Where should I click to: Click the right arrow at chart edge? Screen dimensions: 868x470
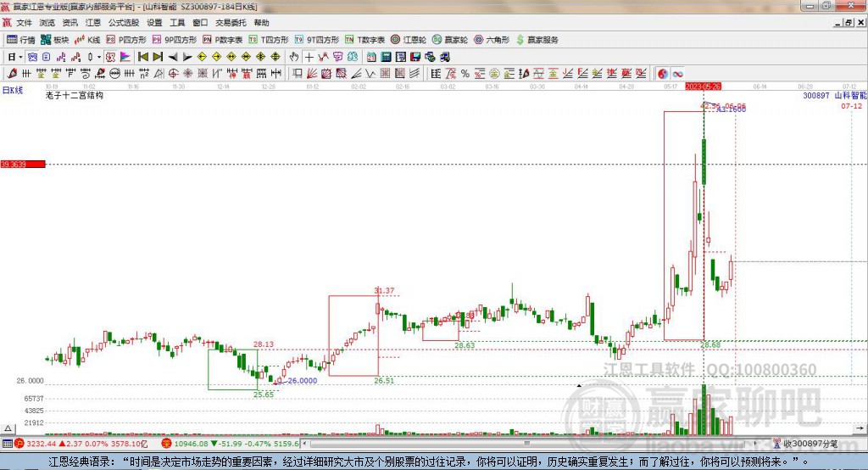[x=860, y=428]
